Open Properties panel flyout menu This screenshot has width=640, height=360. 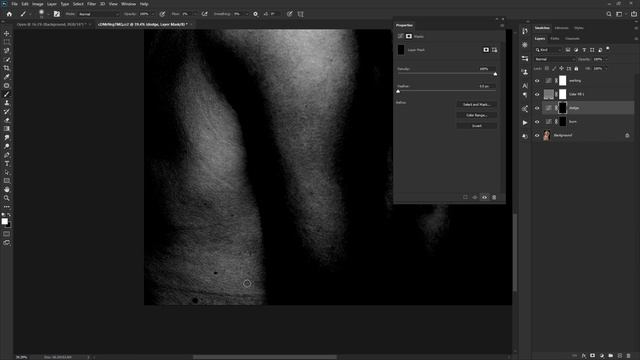[x=502, y=25]
